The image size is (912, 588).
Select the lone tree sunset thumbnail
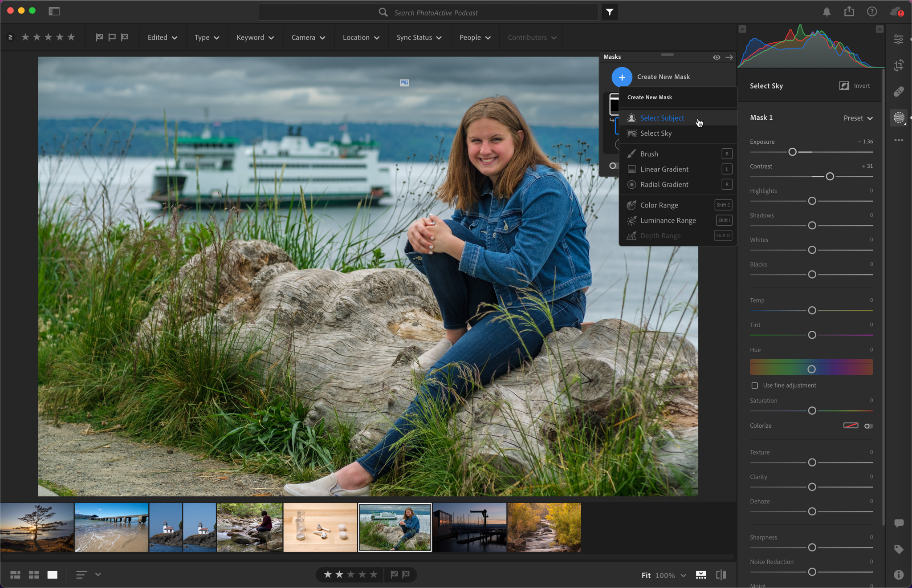[37, 527]
